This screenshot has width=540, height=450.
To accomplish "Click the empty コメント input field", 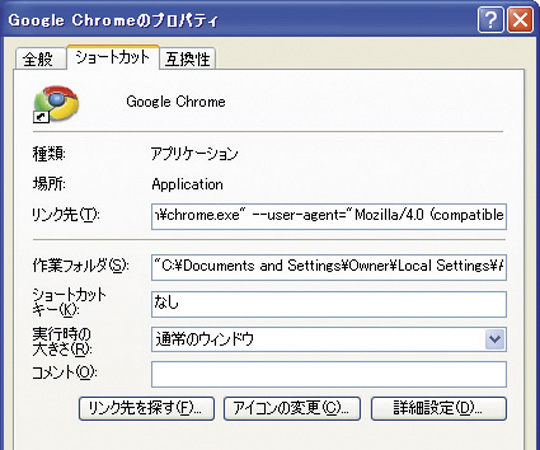I will [x=329, y=374].
